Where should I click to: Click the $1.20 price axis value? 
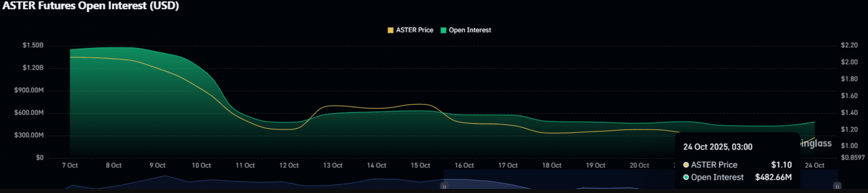(x=849, y=129)
